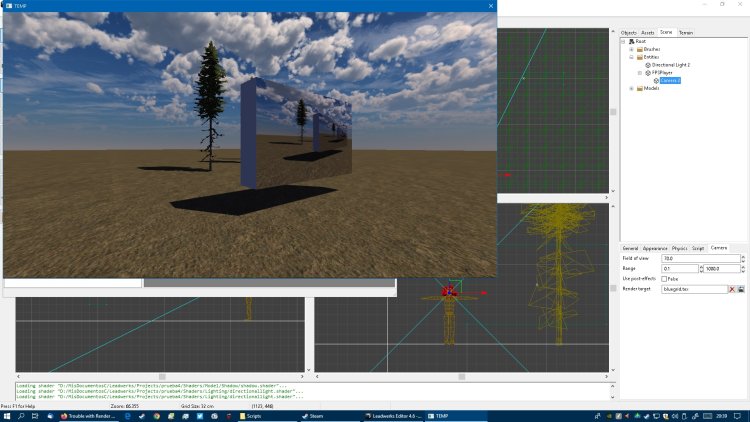Select the Directional Light 2 entity icon

click(648, 64)
